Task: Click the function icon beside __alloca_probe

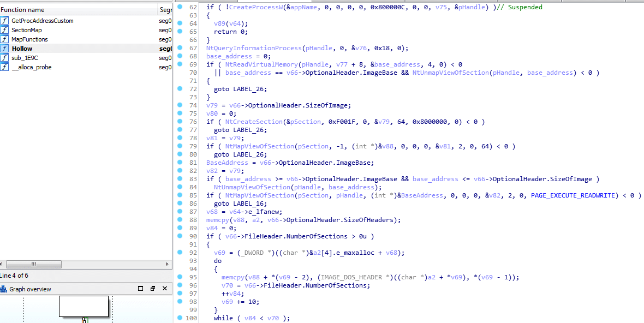Action: pos(4,67)
